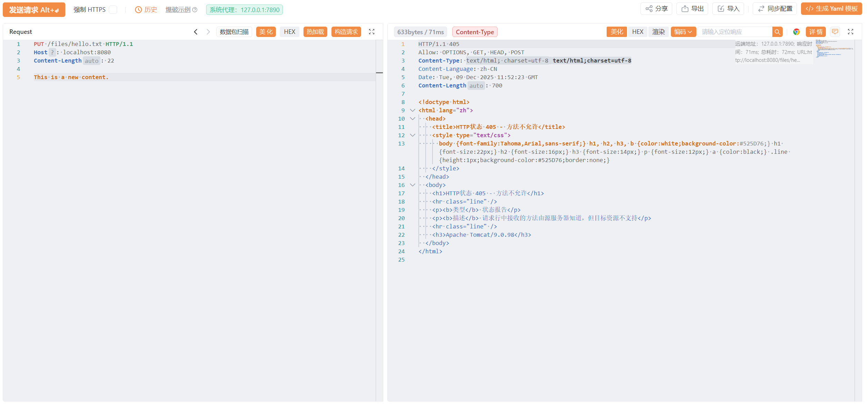Switch response view to Render (渲染)
868x405 pixels.
pos(658,32)
